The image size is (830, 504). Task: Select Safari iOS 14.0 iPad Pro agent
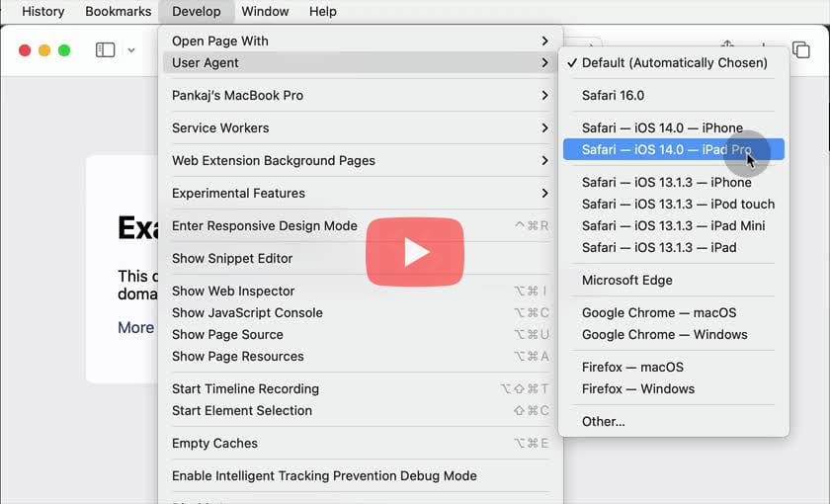pos(673,149)
